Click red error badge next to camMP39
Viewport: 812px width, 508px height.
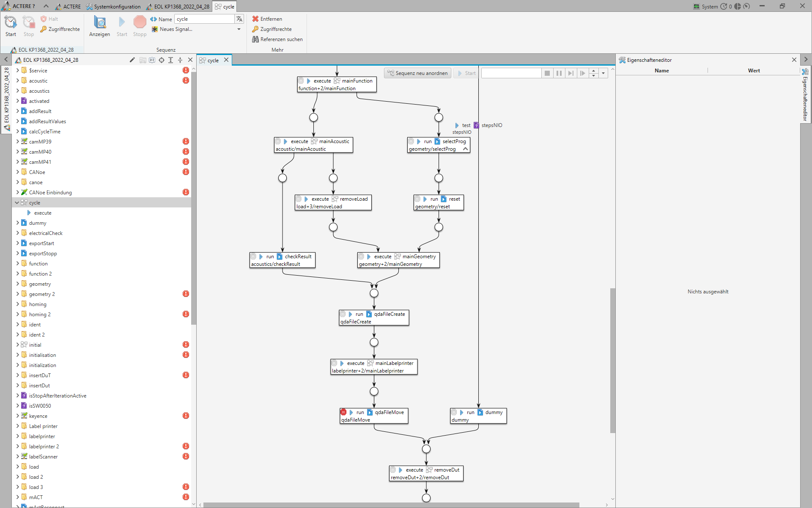[x=186, y=141]
